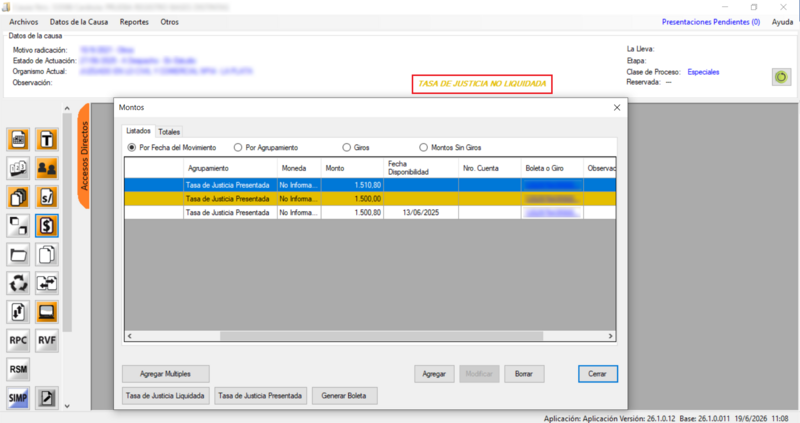
Task: Open the Otros menu
Action: click(169, 22)
